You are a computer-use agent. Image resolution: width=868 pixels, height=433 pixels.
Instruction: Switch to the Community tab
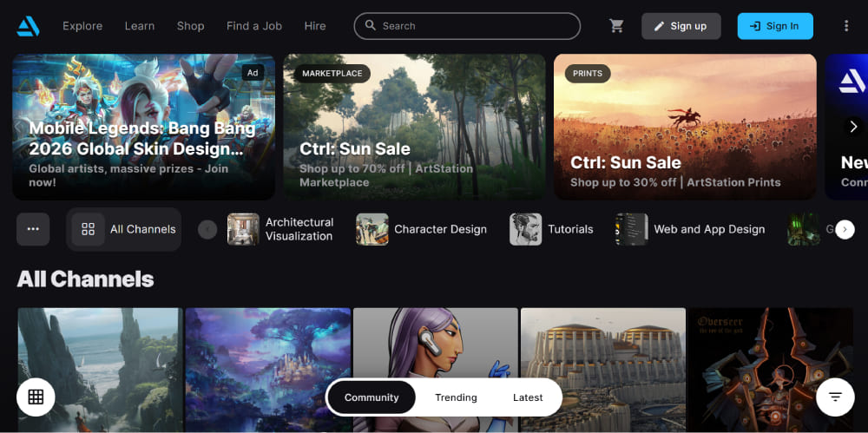[x=372, y=397]
